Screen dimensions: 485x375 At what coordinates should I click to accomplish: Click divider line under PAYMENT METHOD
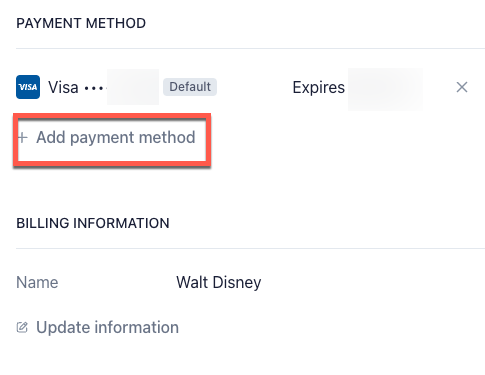250,48
